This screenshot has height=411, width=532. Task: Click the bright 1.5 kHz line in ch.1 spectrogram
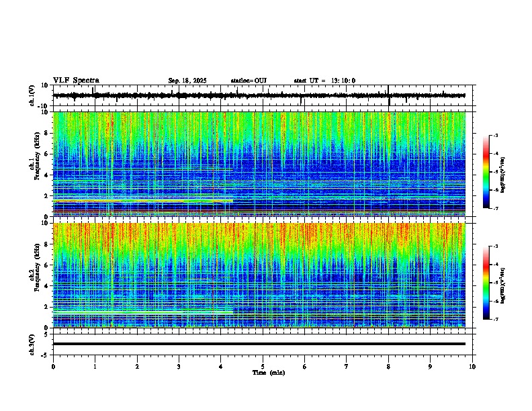(143, 201)
